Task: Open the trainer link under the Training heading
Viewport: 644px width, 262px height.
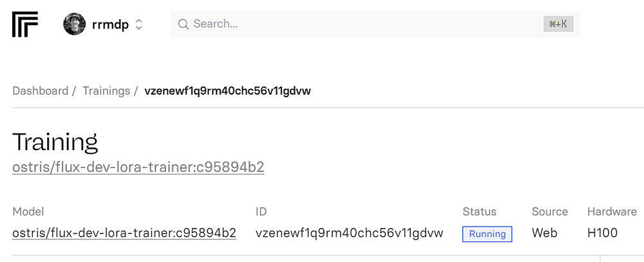Action: point(138,167)
